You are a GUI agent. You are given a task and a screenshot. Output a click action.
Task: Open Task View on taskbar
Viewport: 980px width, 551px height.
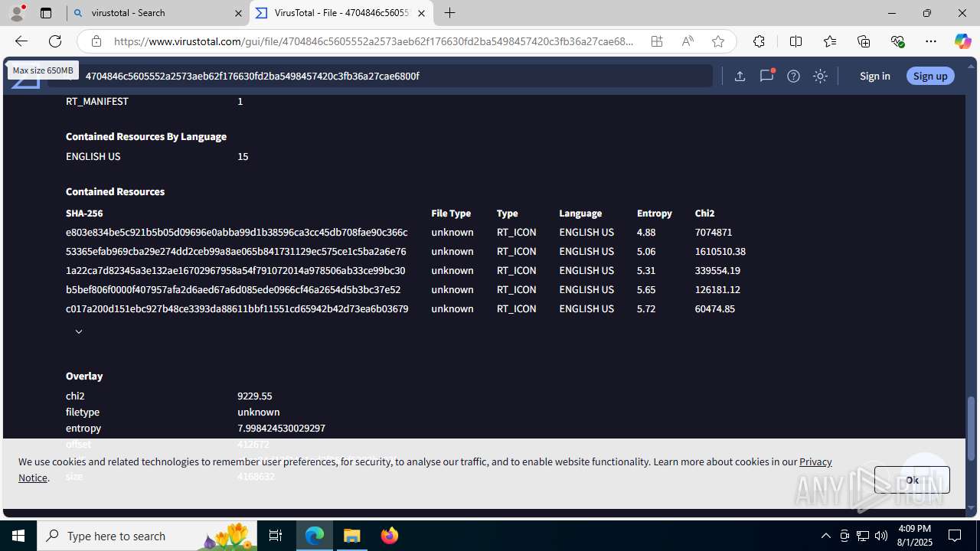pyautogui.click(x=276, y=536)
